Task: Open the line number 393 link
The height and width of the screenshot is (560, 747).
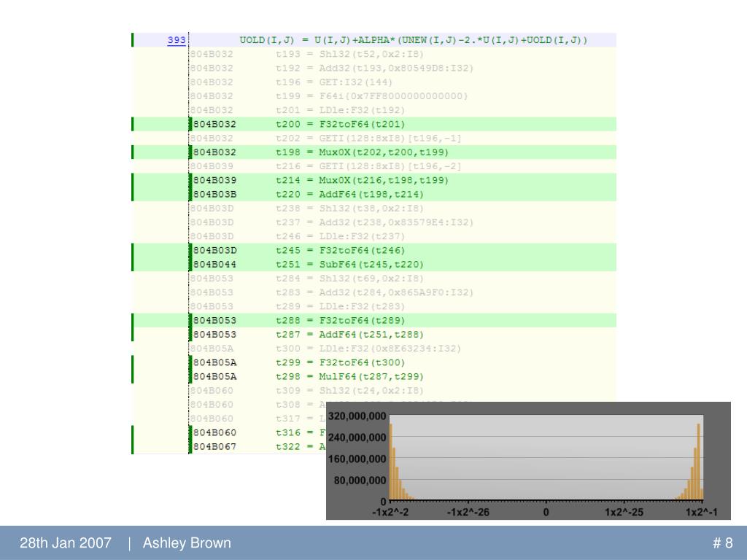Action: pos(176,40)
